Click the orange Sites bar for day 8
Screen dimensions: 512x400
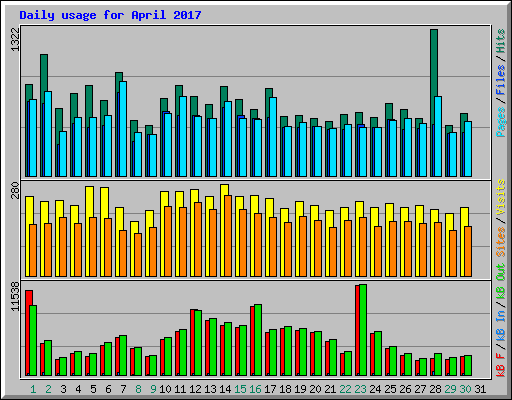138,255
